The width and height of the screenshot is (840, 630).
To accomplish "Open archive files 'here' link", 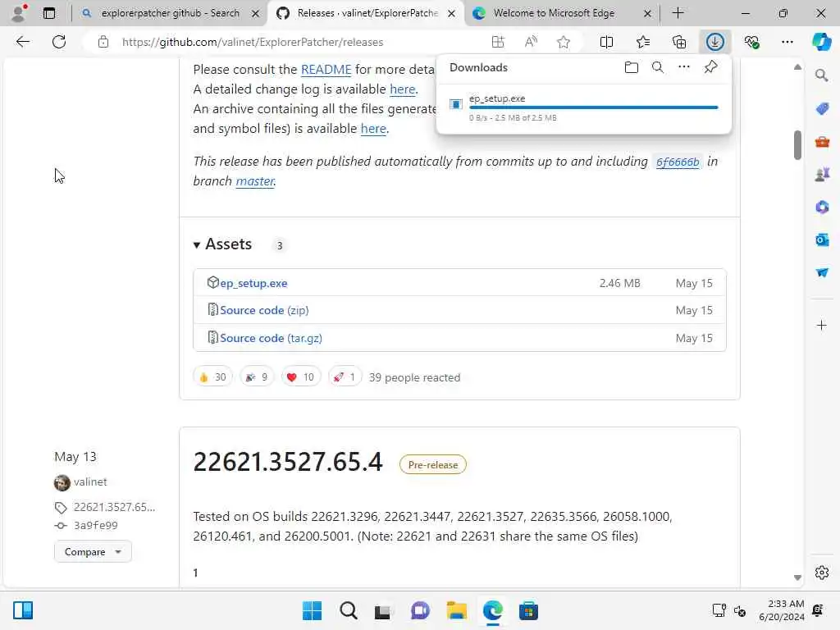I will tap(373, 129).
